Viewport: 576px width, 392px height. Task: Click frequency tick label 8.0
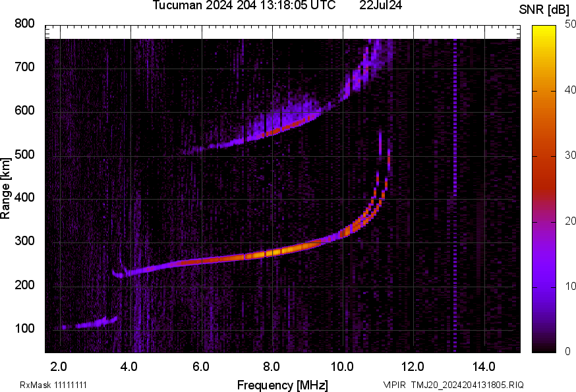click(x=271, y=367)
